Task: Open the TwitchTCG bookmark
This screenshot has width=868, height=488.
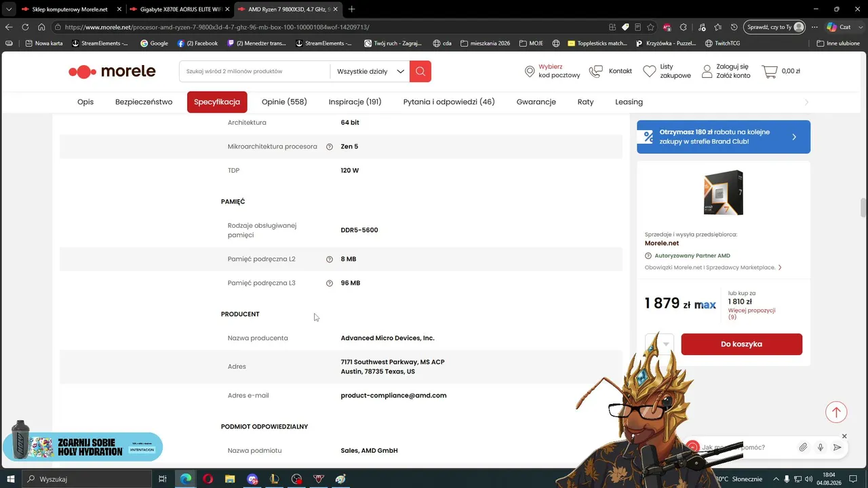Action: pyautogui.click(x=722, y=43)
